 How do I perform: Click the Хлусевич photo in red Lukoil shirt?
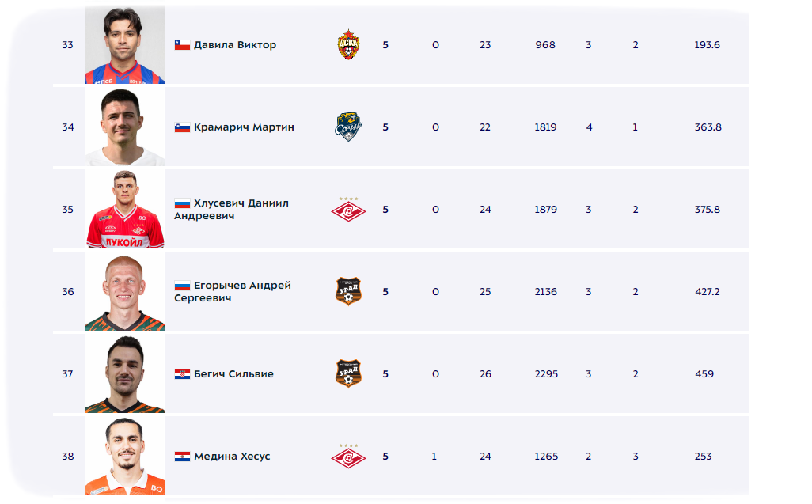[125, 209]
